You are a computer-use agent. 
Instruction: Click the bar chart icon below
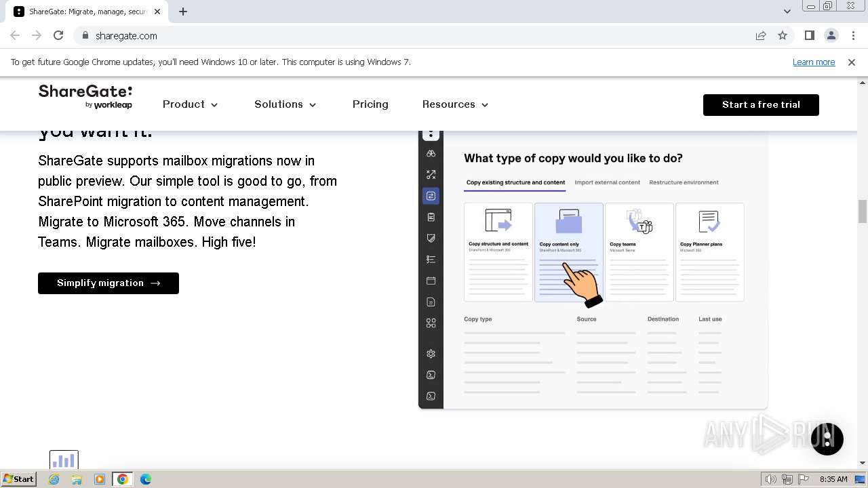tap(64, 460)
